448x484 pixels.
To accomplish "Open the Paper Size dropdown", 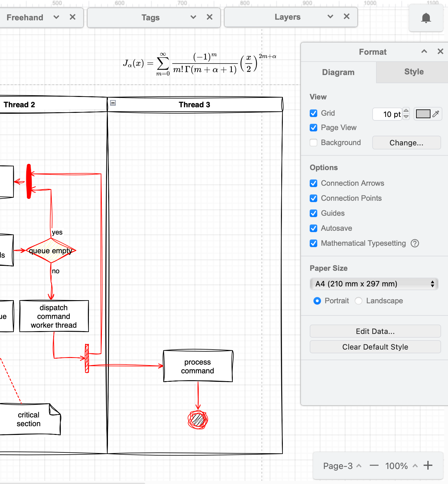I will tap(374, 284).
